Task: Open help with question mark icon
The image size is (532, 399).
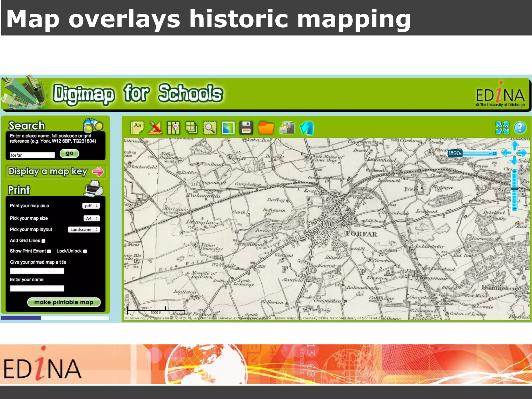Action: [x=520, y=128]
